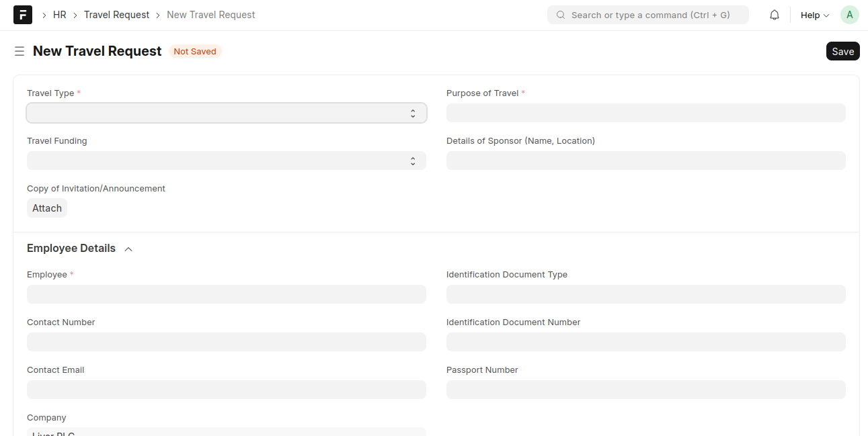Click the Not Saved status indicator

point(195,52)
